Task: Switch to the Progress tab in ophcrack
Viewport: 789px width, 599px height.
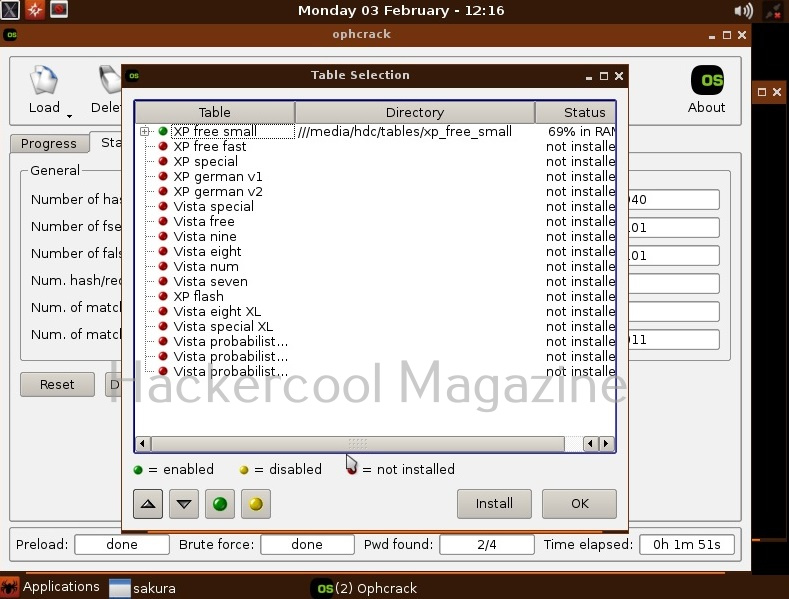Action: click(49, 143)
